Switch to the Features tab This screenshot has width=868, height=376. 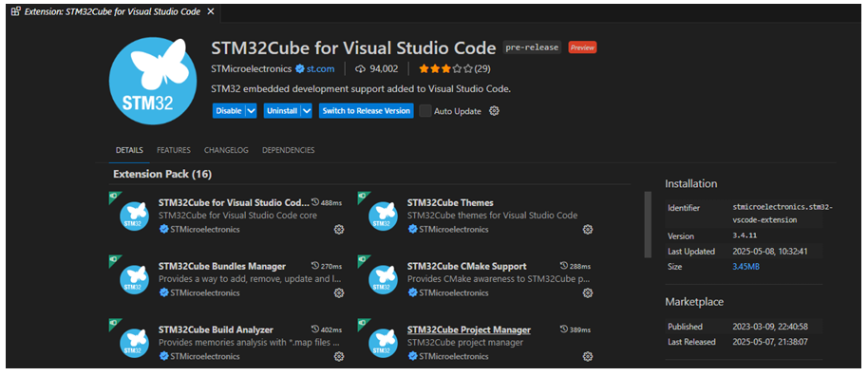tap(173, 150)
